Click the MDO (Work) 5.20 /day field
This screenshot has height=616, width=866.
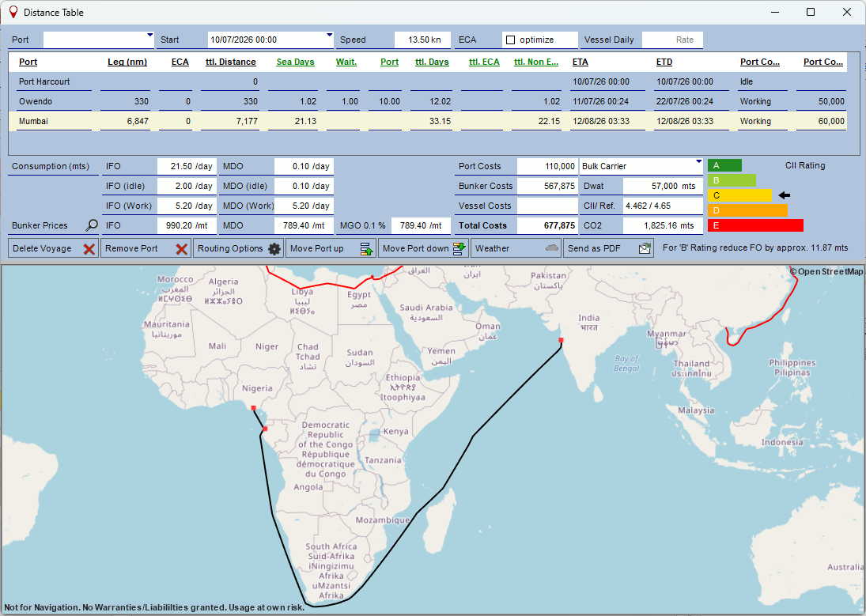(x=304, y=206)
